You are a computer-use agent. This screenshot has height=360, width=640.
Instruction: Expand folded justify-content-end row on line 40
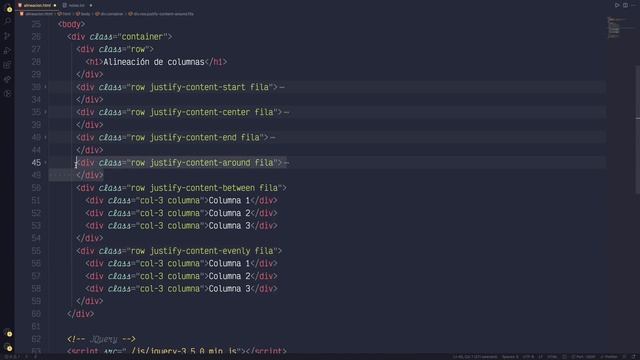click(x=45, y=138)
